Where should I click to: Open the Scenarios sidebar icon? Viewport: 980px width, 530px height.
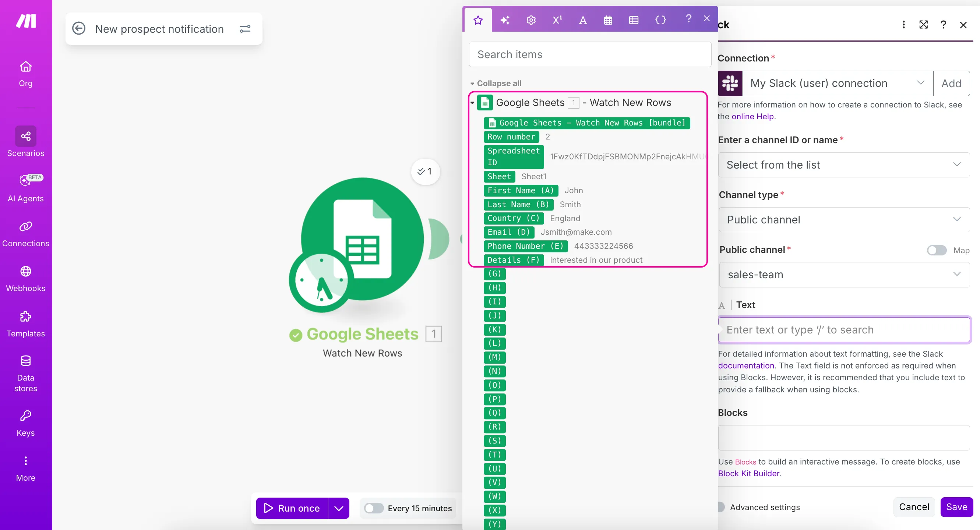25,136
